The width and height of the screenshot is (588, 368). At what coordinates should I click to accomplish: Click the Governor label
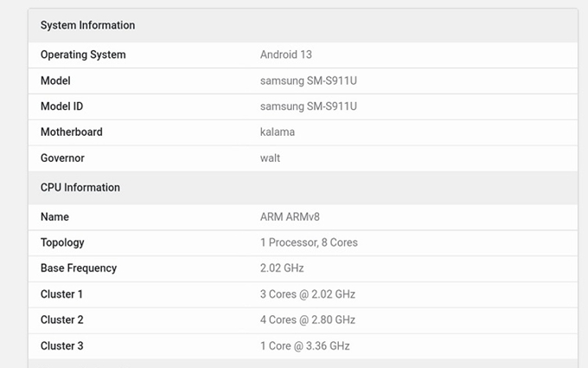(62, 158)
